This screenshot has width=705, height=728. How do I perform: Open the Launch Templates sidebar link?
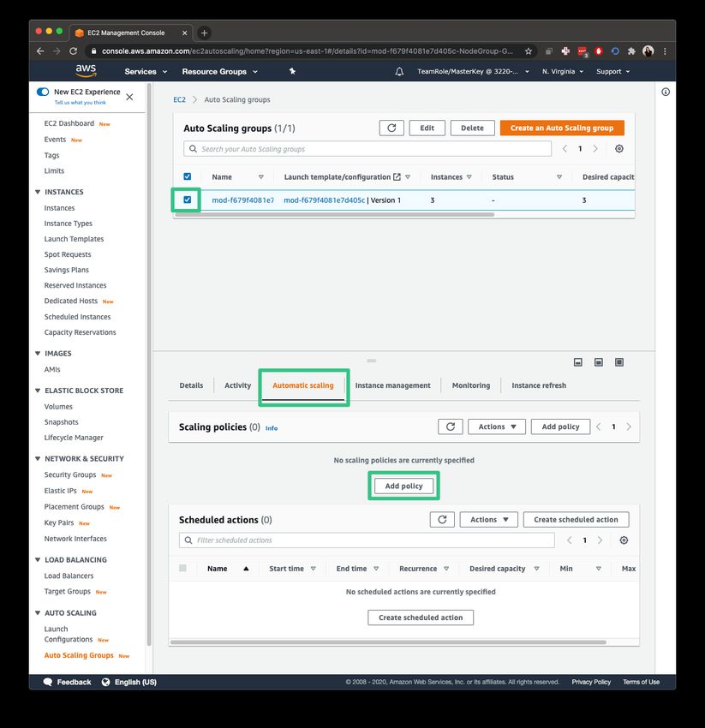(x=74, y=239)
